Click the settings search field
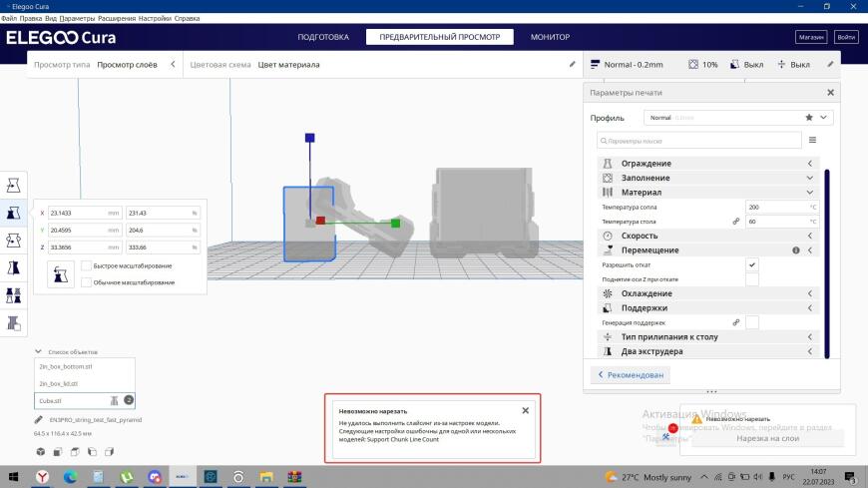Image resolution: width=868 pixels, height=488 pixels. pos(699,141)
